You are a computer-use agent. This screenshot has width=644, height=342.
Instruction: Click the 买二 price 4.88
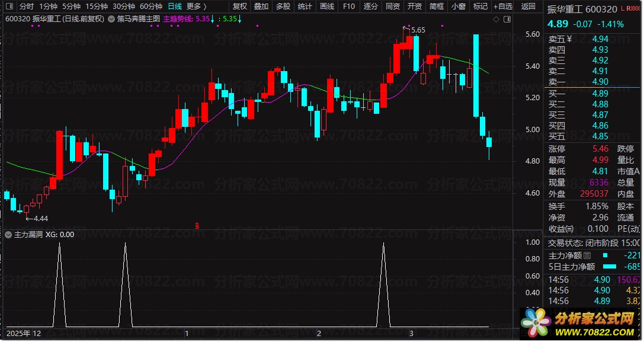coord(600,104)
